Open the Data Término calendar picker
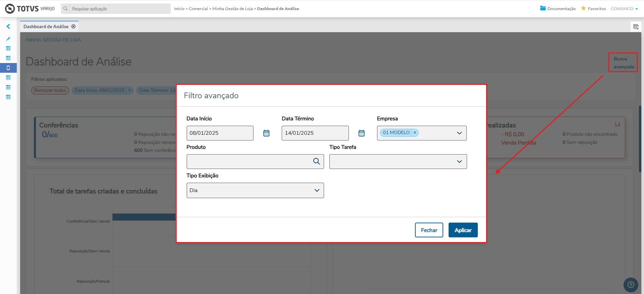This screenshot has width=644, height=294. pos(361,133)
